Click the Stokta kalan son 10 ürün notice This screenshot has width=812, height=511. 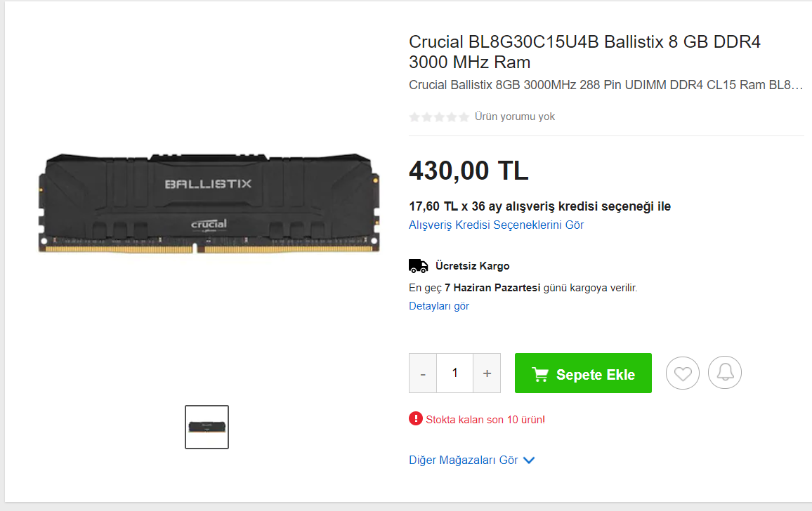(485, 419)
